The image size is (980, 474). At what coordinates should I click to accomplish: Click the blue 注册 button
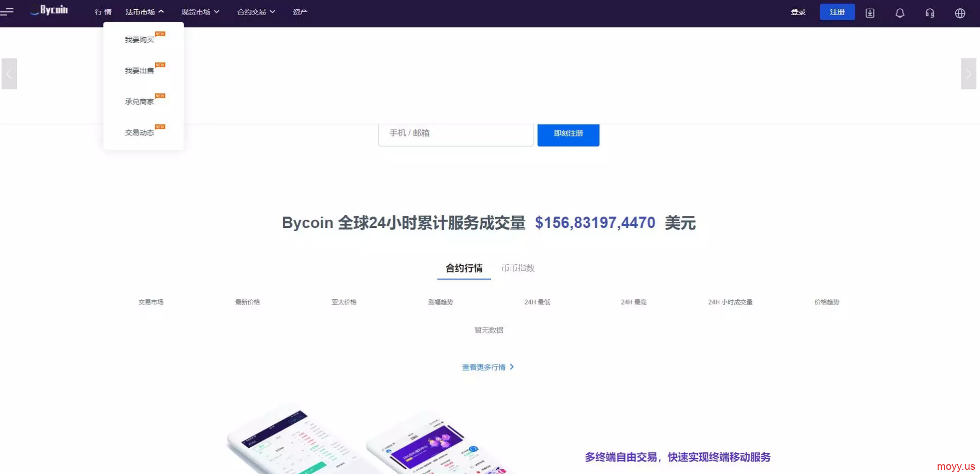click(837, 12)
